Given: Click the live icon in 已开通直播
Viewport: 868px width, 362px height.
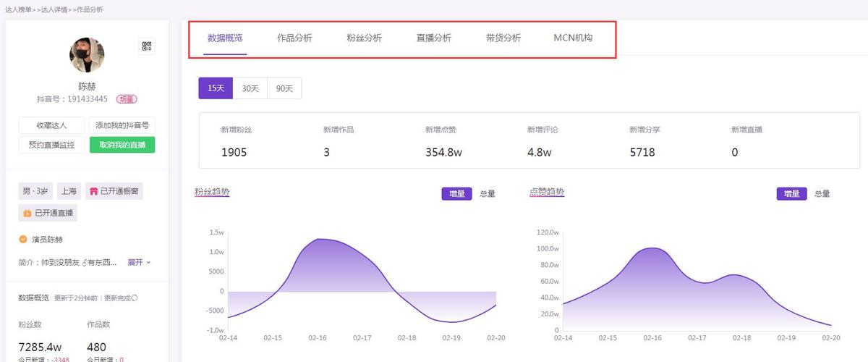Looking at the screenshot, I should (27, 213).
